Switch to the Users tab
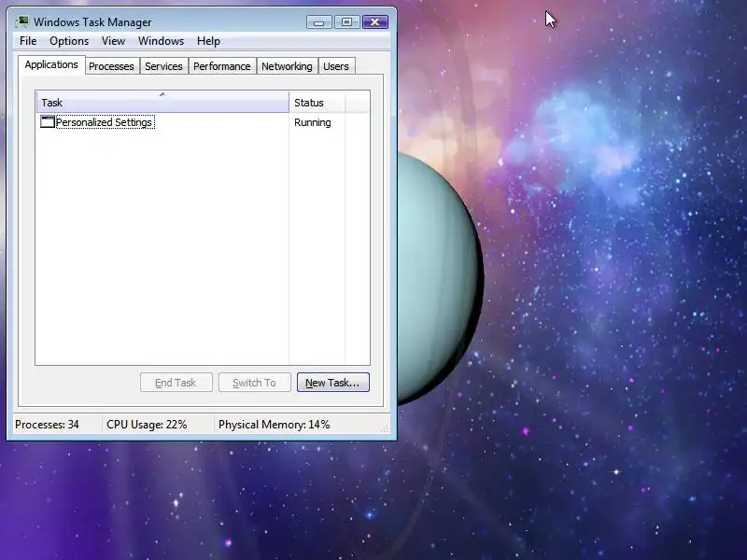This screenshot has width=747, height=560. (336, 66)
